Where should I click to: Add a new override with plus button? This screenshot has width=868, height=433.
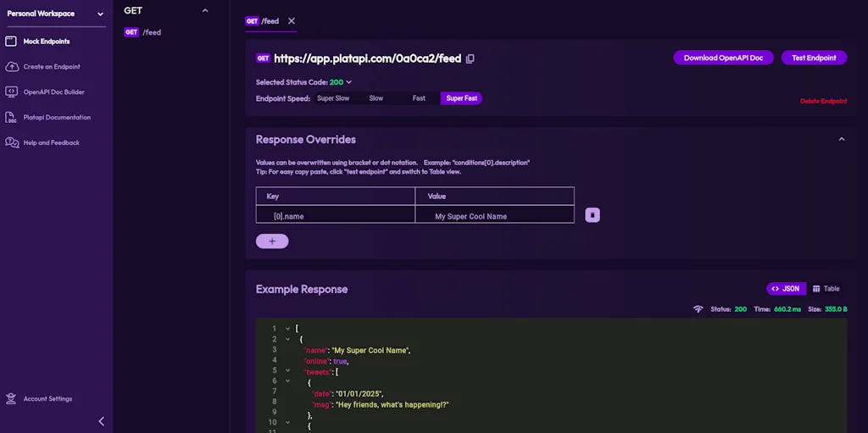point(272,241)
